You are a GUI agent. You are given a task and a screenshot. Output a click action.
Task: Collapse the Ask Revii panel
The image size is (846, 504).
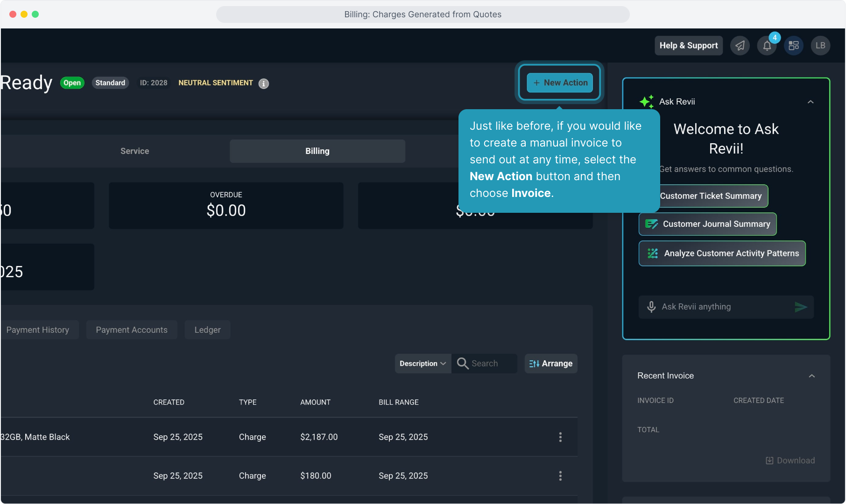[811, 102]
